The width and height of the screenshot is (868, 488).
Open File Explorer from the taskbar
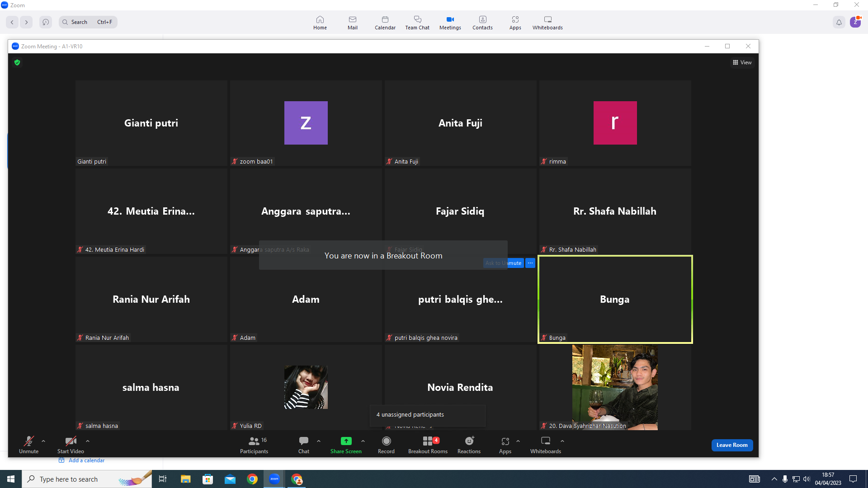click(x=185, y=479)
